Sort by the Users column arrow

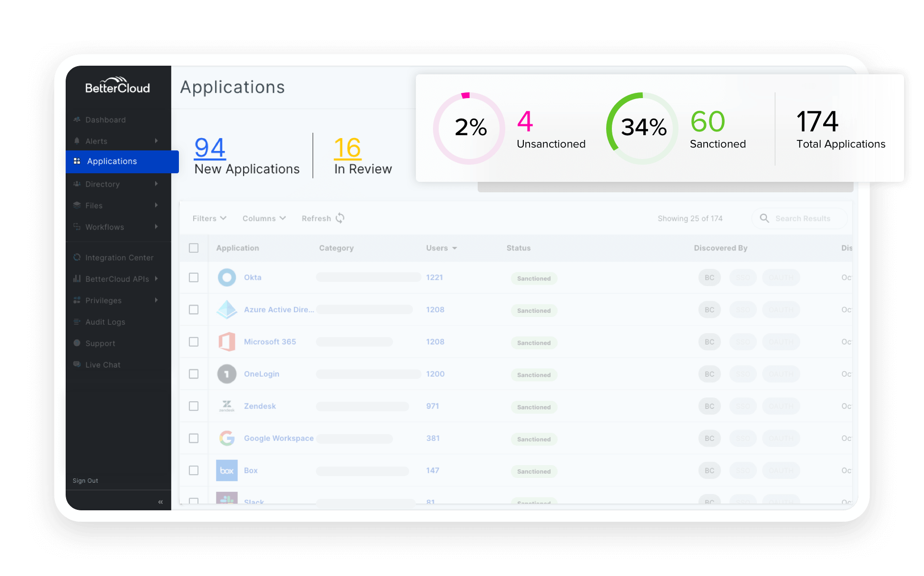coord(454,248)
